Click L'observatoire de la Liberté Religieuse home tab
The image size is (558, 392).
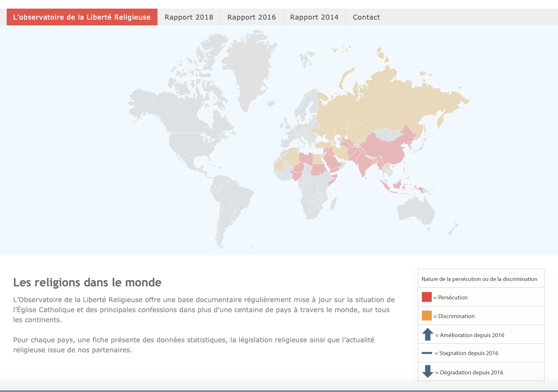[x=82, y=17]
